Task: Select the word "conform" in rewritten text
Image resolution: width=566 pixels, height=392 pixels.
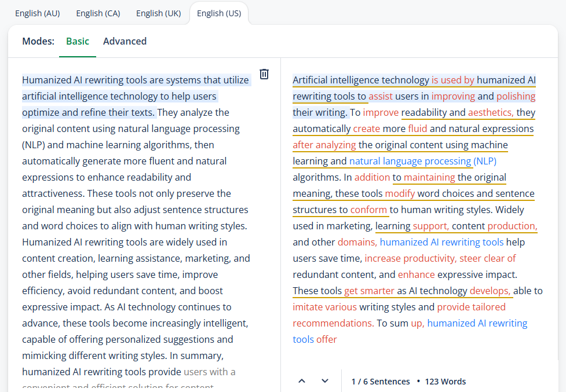Action: tap(368, 210)
